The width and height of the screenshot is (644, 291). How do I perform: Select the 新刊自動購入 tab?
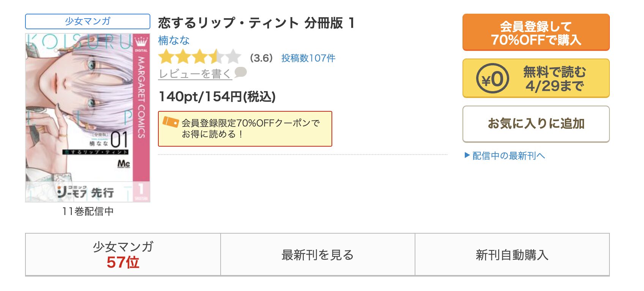pyautogui.click(x=512, y=255)
